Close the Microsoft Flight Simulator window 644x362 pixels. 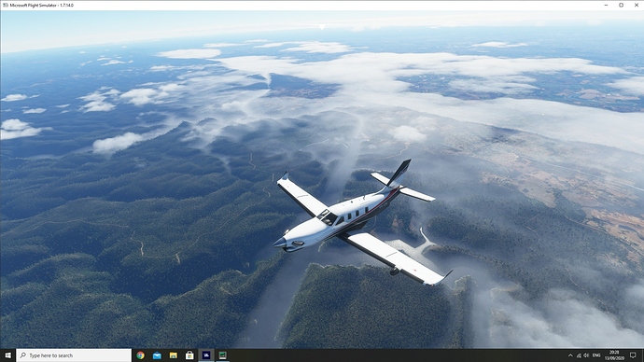pos(637,5)
